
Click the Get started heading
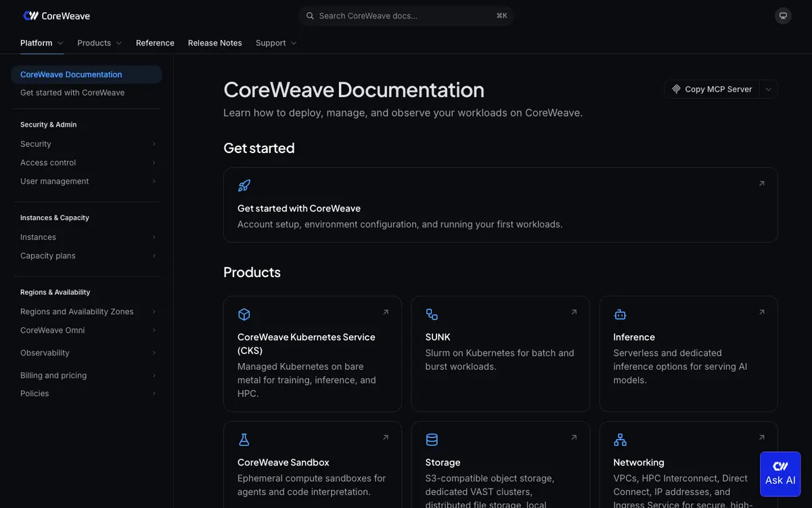pos(259,148)
